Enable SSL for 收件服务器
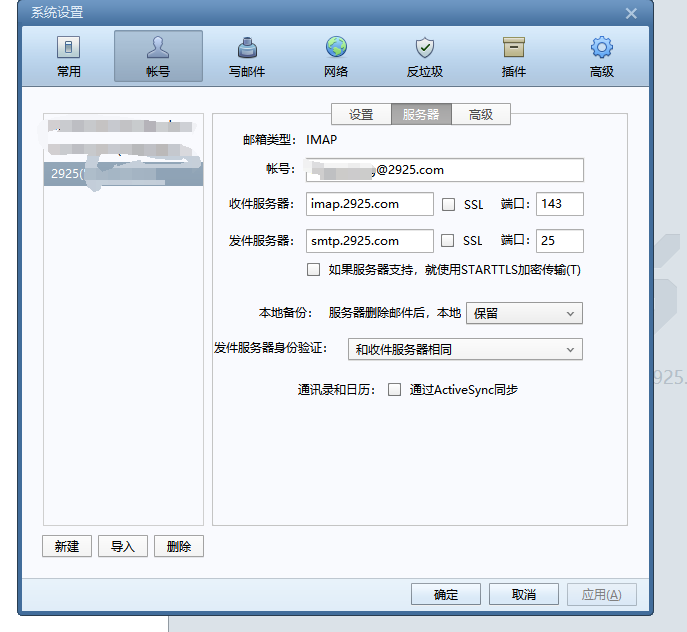This screenshot has width=687, height=632. click(x=448, y=205)
